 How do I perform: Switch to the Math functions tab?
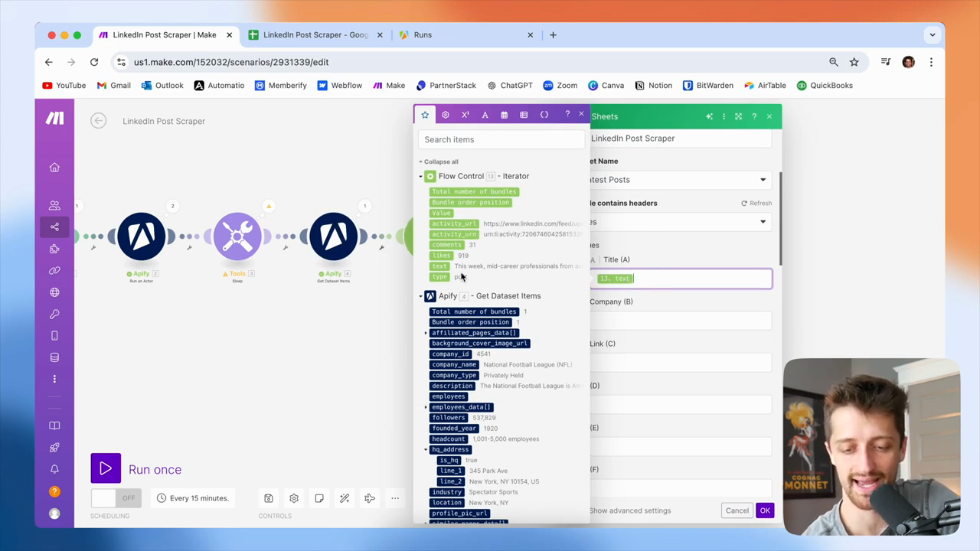coord(465,115)
